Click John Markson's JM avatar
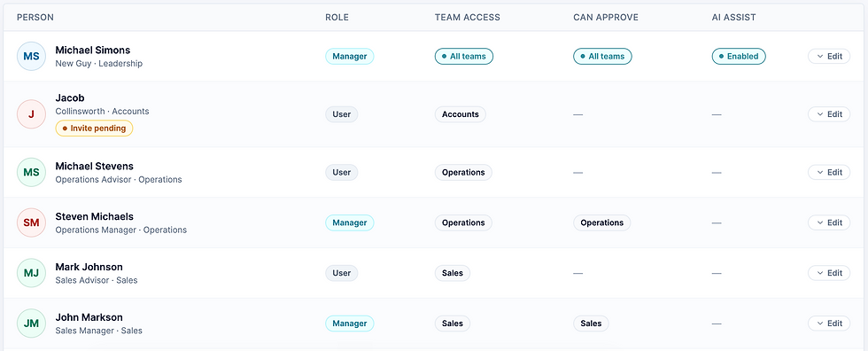This screenshot has height=351, width=868. (31, 324)
